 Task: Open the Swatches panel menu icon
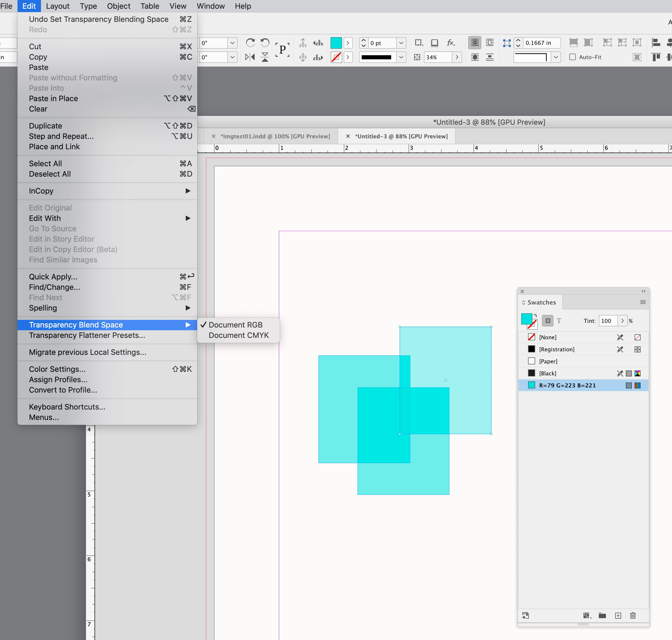(x=643, y=302)
